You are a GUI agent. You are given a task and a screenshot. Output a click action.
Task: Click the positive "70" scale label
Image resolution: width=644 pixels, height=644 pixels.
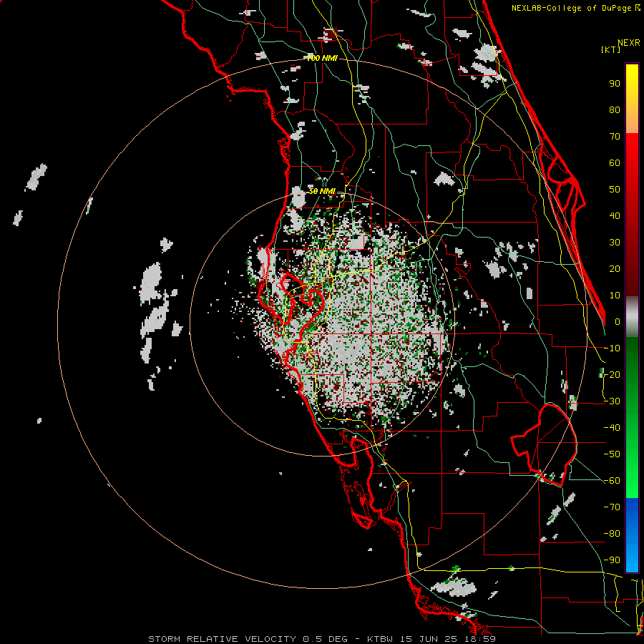tap(615, 137)
